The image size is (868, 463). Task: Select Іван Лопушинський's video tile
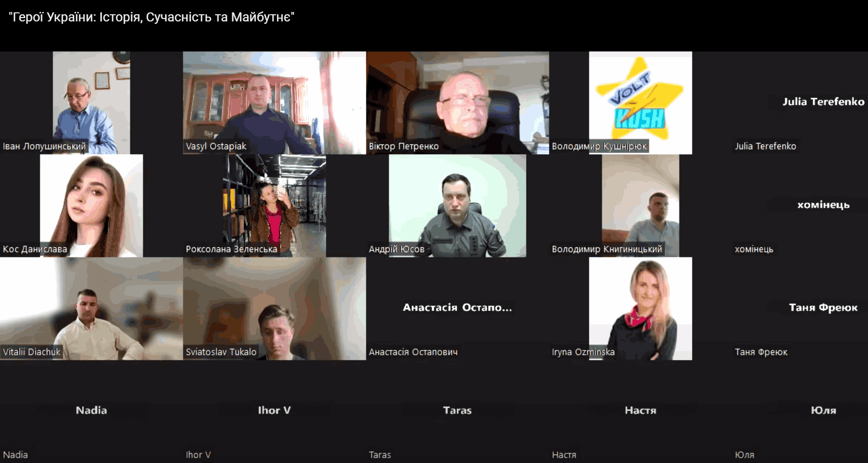click(92, 102)
